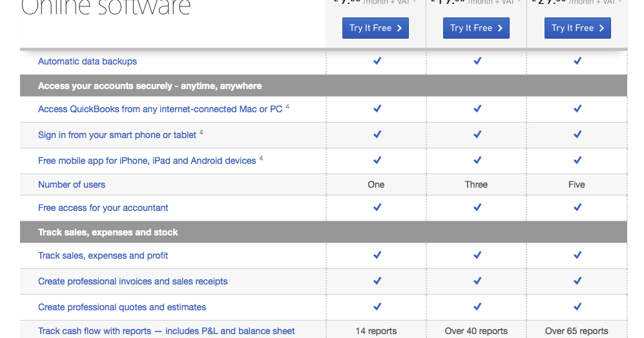Open Access QuickBooks from any internet-connected Mac or PC
The width and height of the screenshot is (644, 338).
point(160,109)
